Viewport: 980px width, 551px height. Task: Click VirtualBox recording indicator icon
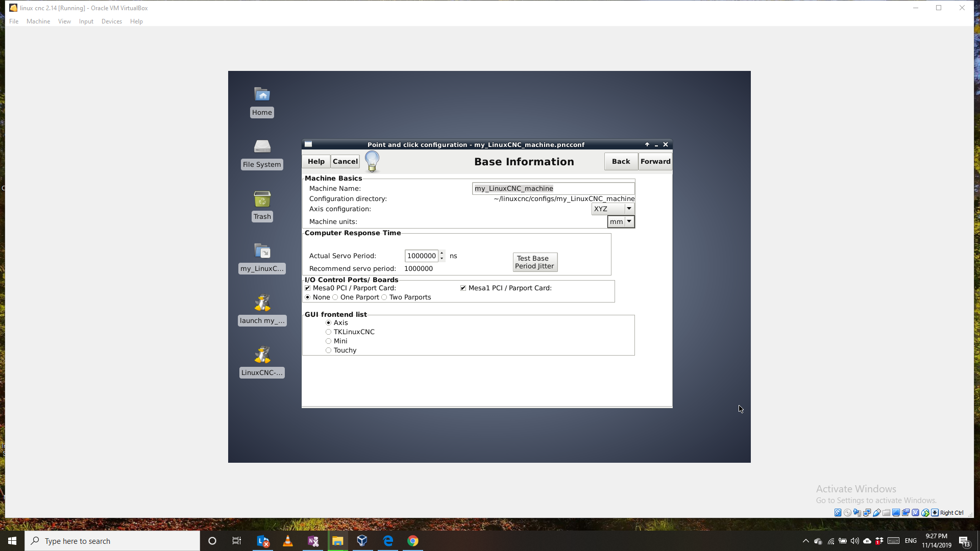click(x=905, y=513)
